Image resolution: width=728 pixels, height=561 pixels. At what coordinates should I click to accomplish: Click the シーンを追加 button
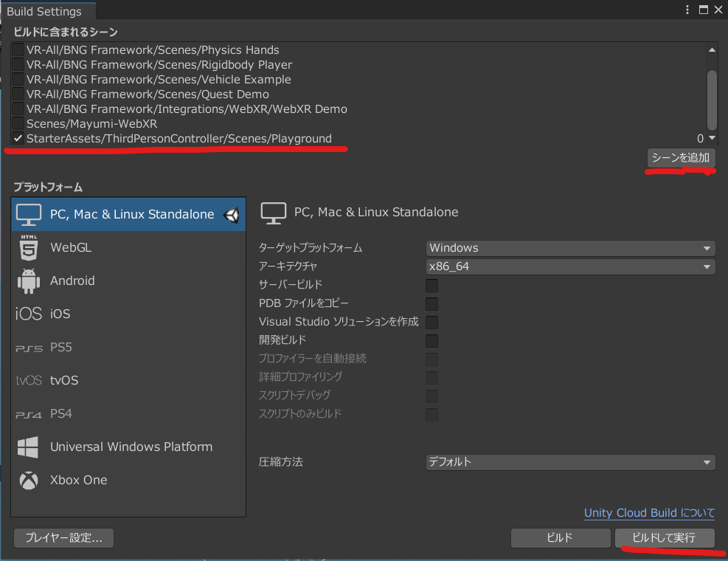[x=681, y=158]
